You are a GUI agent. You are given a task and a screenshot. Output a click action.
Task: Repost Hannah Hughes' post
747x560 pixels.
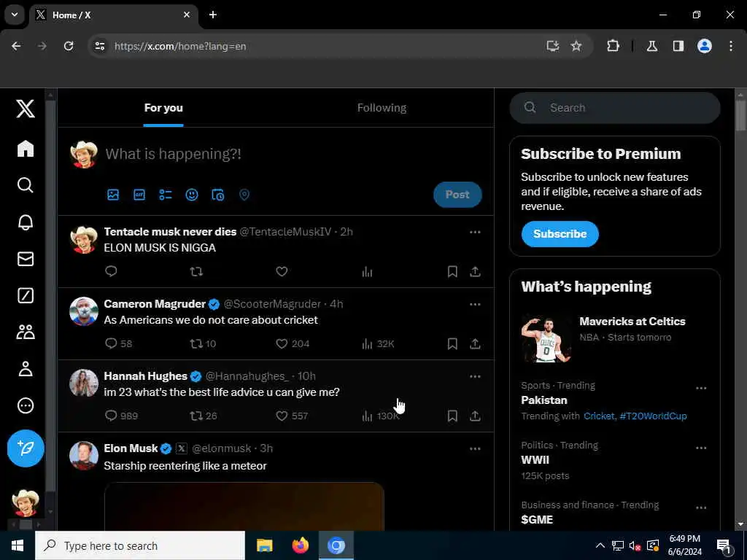click(x=204, y=416)
